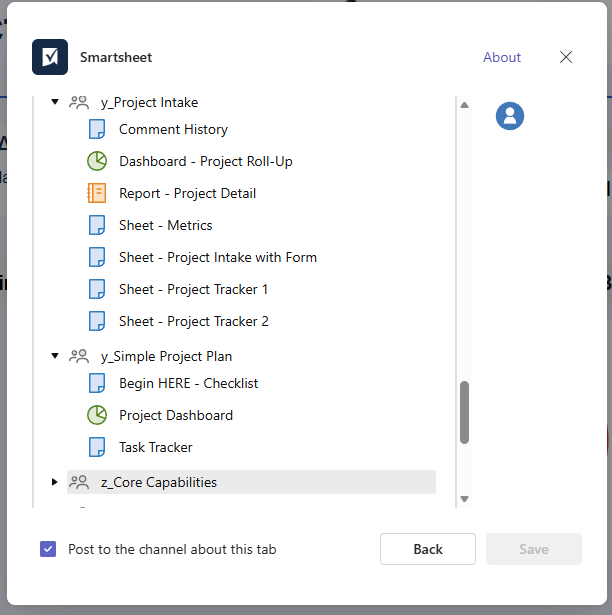612x615 pixels.
Task: Select the Comment History sheet
Action: [x=173, y=129]
